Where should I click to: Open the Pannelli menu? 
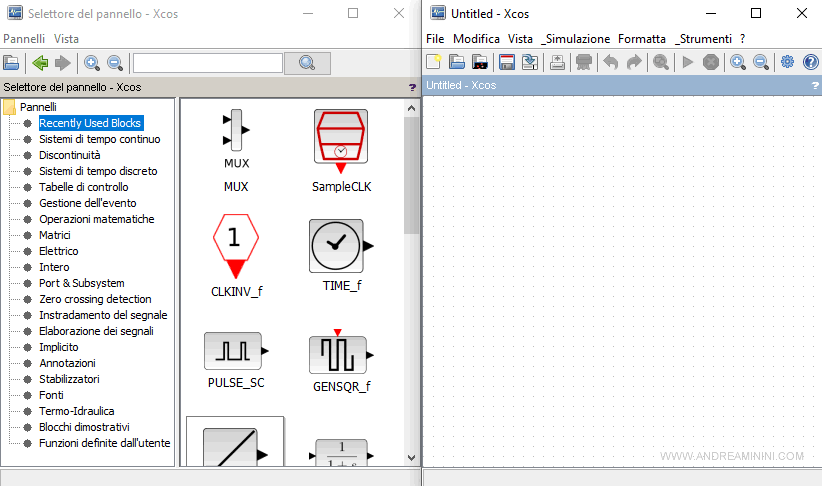24,39
